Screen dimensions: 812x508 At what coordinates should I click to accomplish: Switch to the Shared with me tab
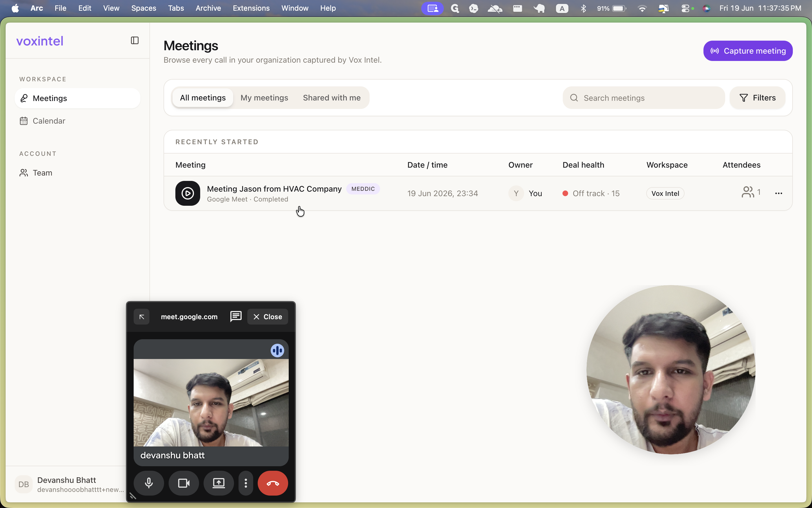coord(332,98)
